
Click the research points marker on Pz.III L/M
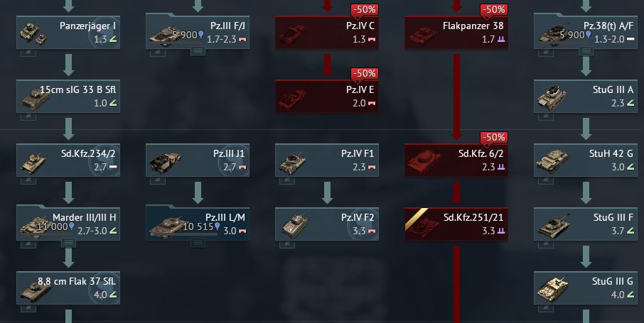217,226
